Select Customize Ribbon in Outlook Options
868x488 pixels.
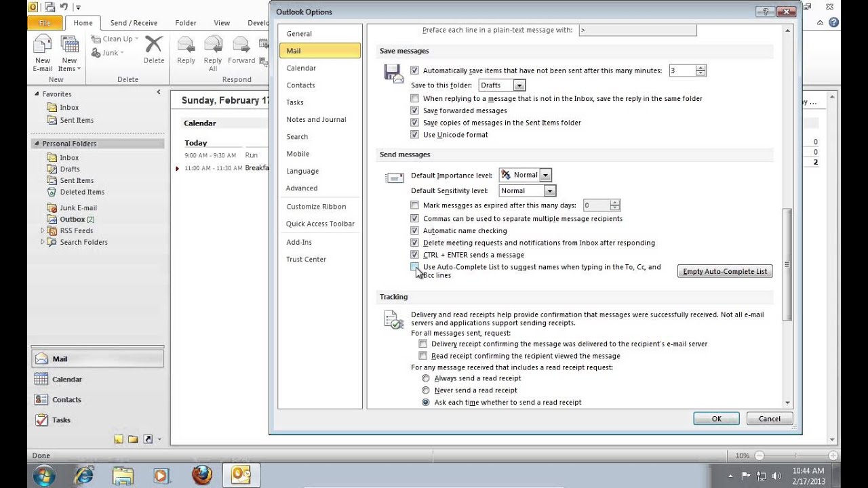320,207
